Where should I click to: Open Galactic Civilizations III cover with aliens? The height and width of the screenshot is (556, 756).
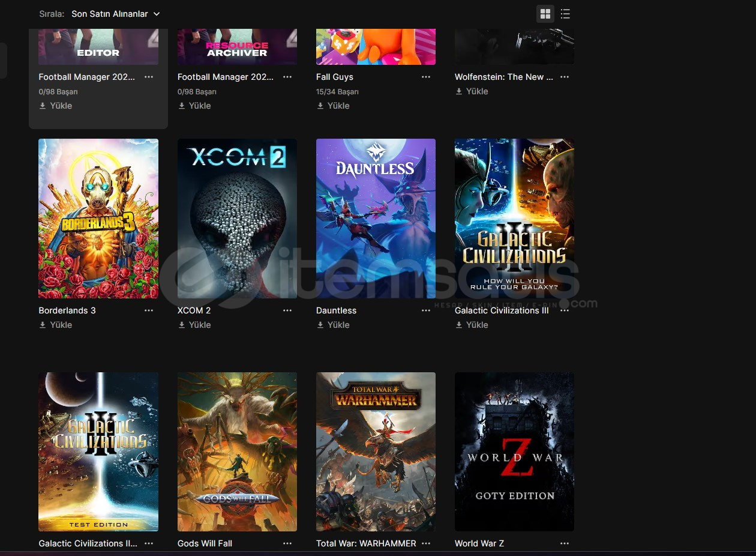pos(514,219)
